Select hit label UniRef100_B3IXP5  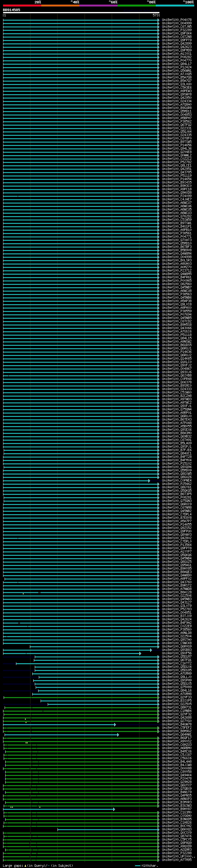(177, 700)
